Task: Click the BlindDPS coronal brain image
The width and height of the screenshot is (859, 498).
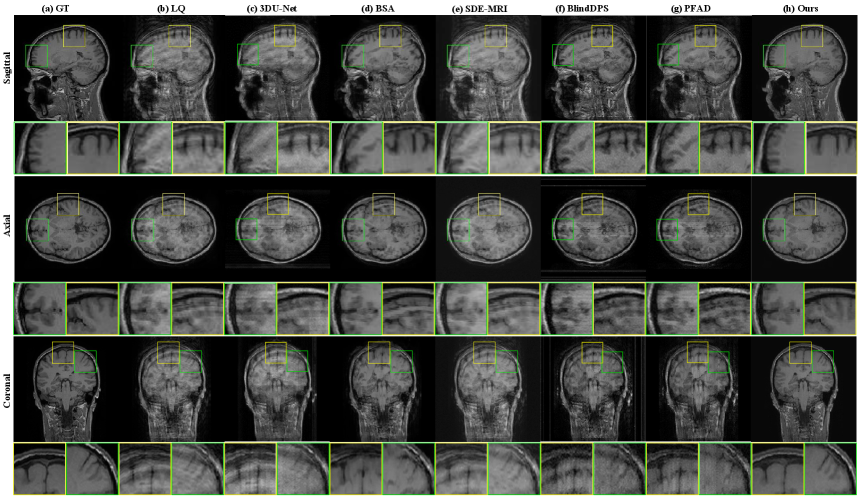Action: pyautogui.click(x=593, y=390)
